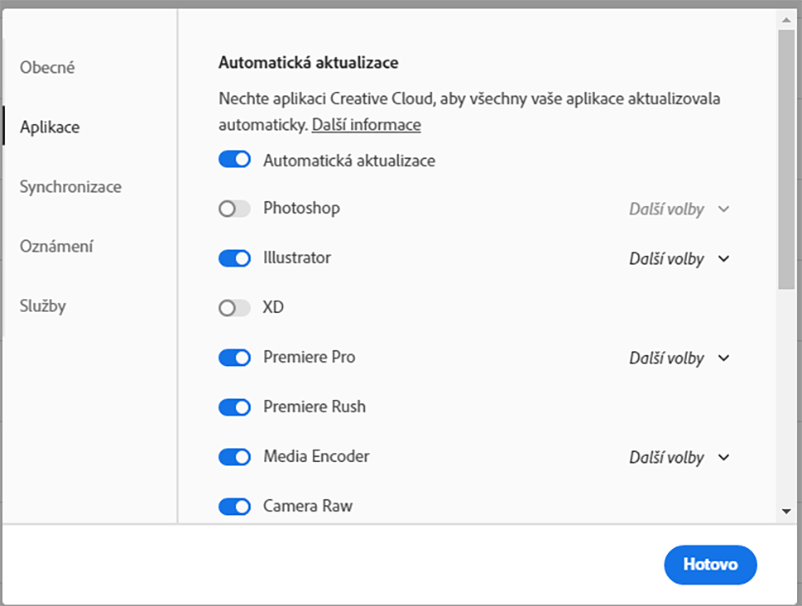Confirm settings with the Hotovo button
The image size is (802, 606).
pyautogui.click(x=710, y=565)
